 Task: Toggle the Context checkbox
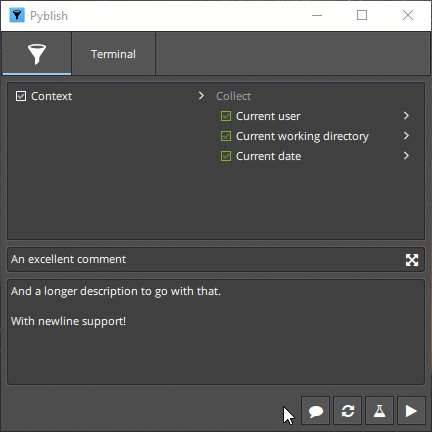point(21,96)
